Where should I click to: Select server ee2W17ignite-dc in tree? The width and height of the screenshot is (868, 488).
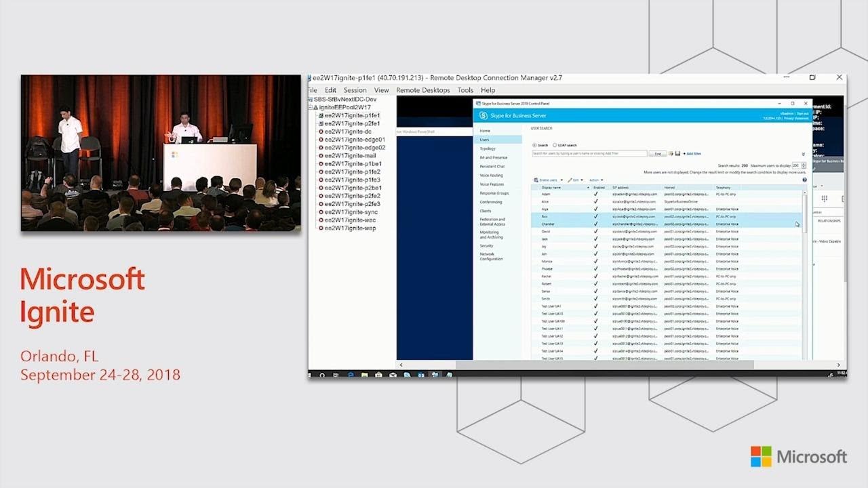(348, 131)
